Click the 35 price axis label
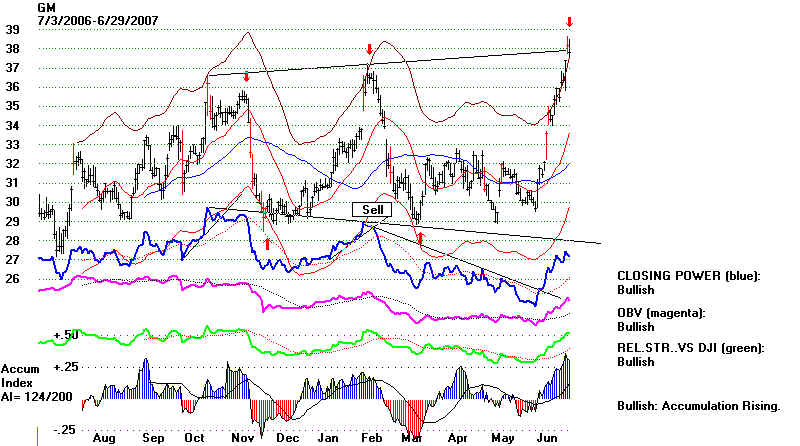The image size is (800, 446). click(x=12, y=106)
